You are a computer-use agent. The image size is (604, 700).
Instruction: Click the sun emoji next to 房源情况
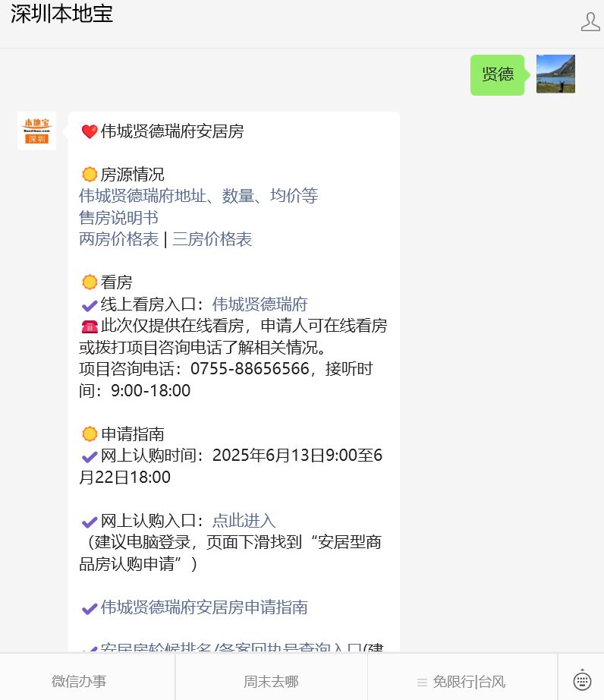pyautogui.click(x=90, y=175)
